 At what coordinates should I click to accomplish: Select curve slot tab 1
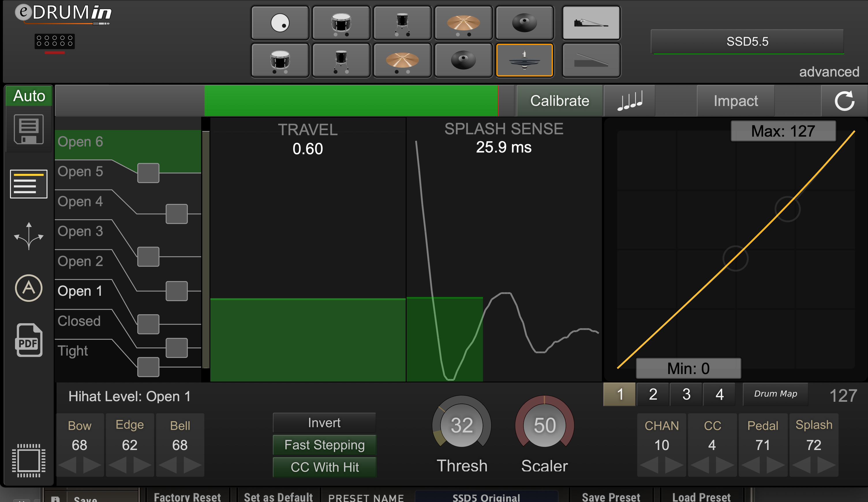pos(620,394)
